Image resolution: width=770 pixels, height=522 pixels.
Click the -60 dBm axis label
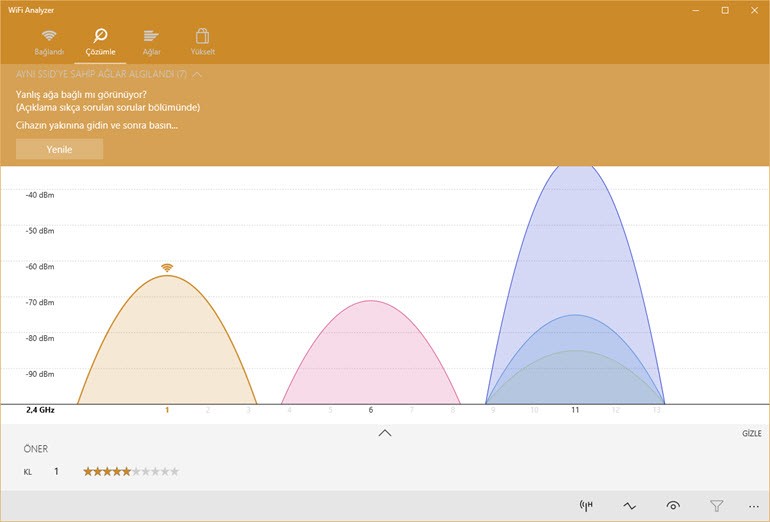40,267
